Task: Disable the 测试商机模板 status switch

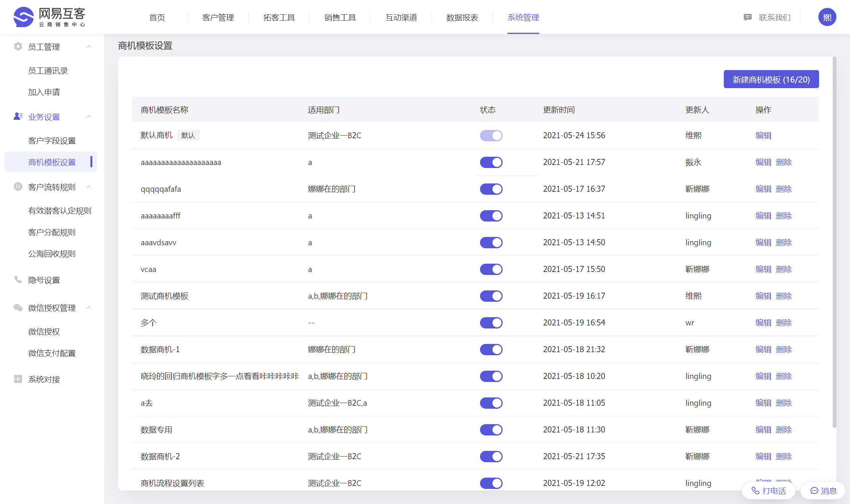Action: tap(491, 296)
